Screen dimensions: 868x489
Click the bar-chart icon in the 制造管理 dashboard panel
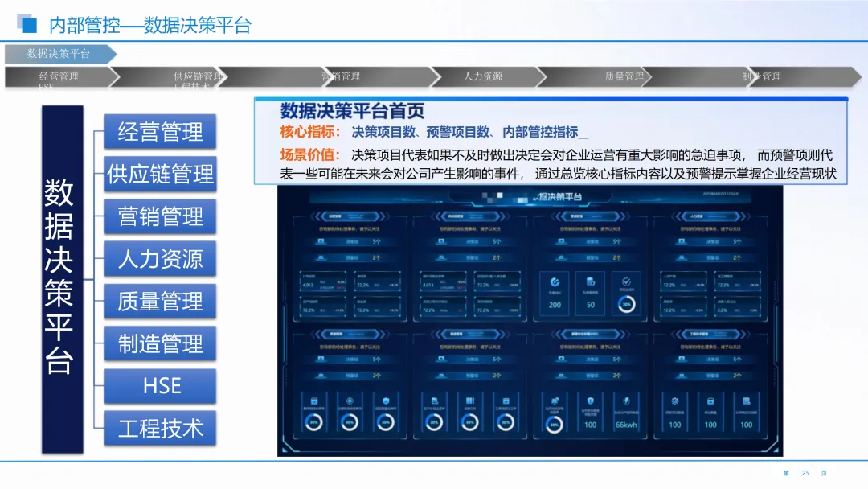470,401
